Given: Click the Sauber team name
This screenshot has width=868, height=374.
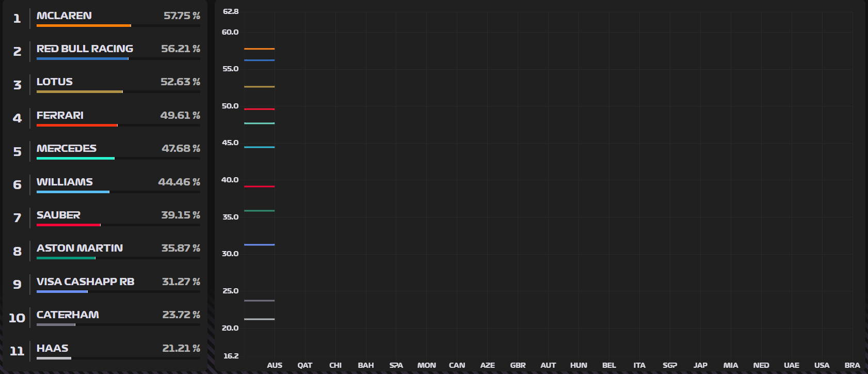Looking at the screenshot, I should 58,215.
